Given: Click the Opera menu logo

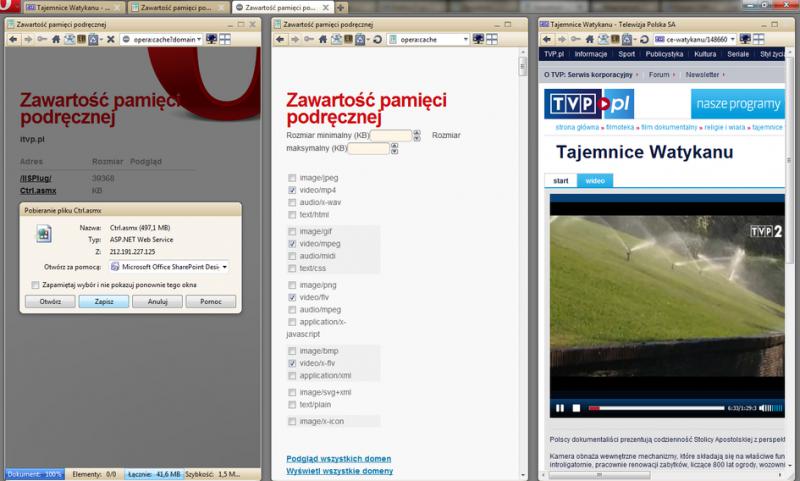Looking at the screenshot, I should [x=9, y=6].
